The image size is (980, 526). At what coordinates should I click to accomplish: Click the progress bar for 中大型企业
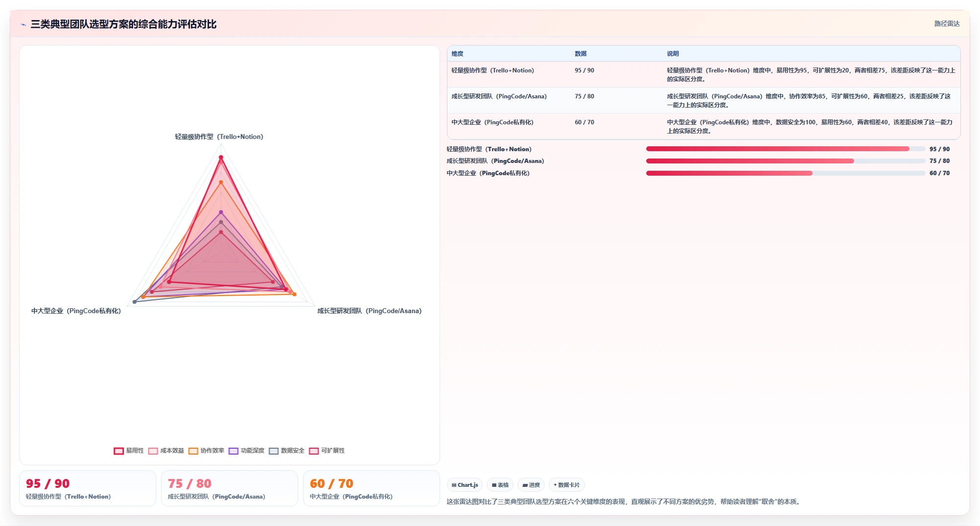coord(785,173)
